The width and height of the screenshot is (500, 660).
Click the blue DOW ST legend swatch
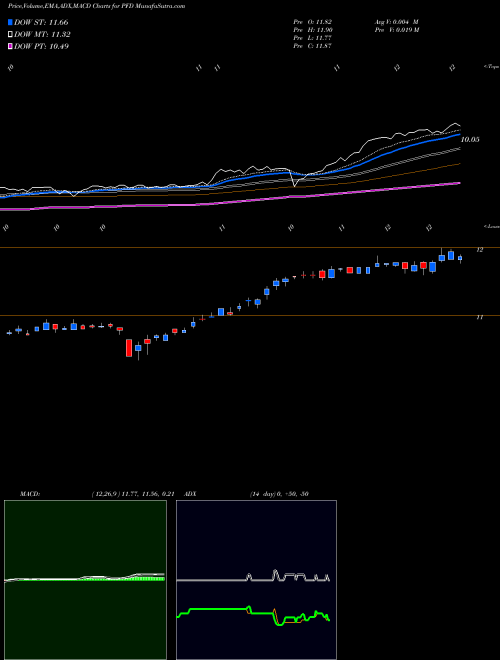10,22
